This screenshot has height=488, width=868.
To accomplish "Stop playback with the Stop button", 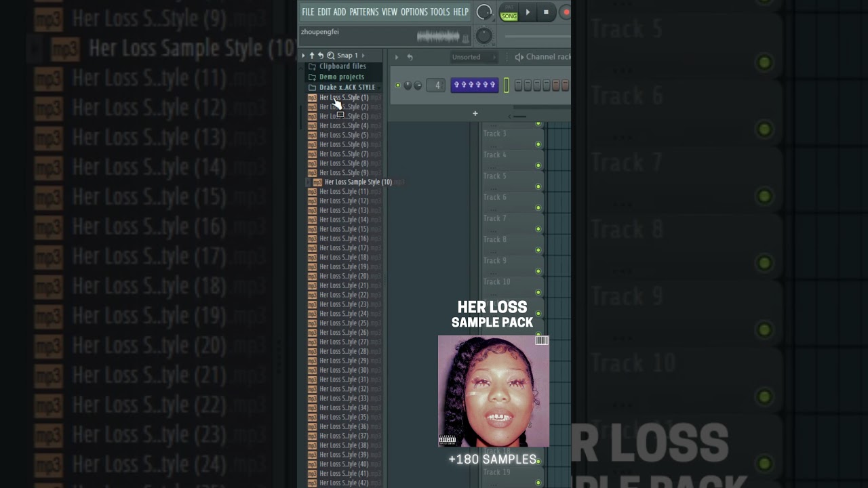I will tap(546, 12).
